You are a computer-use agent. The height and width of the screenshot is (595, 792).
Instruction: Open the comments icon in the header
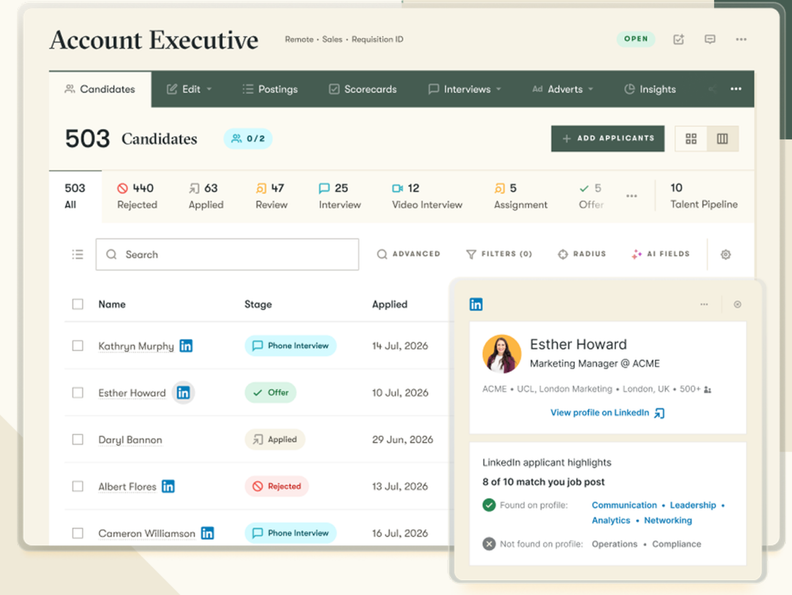click(710, 39)
